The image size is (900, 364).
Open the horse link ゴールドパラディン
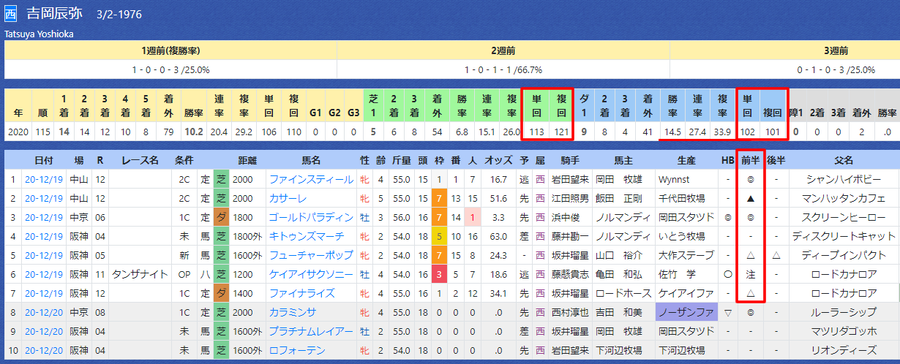311,218
